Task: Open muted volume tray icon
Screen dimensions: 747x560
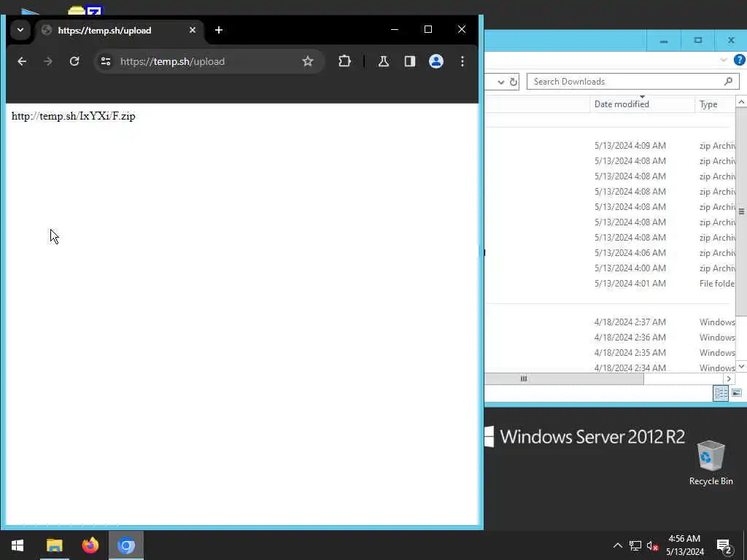Action: (652, 545)
